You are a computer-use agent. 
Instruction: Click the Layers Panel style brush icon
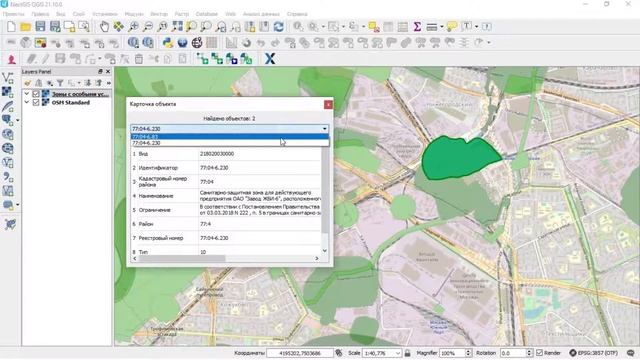click(28, 83)
